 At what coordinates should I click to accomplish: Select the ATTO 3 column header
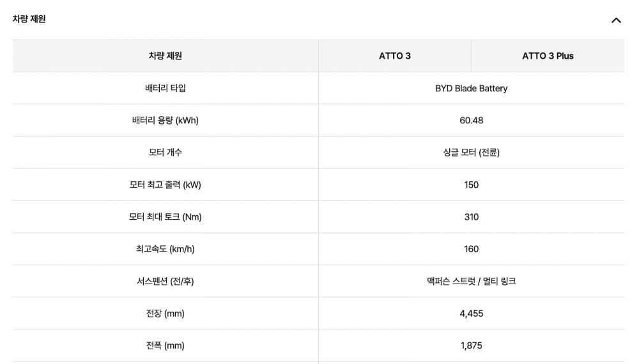395,56
